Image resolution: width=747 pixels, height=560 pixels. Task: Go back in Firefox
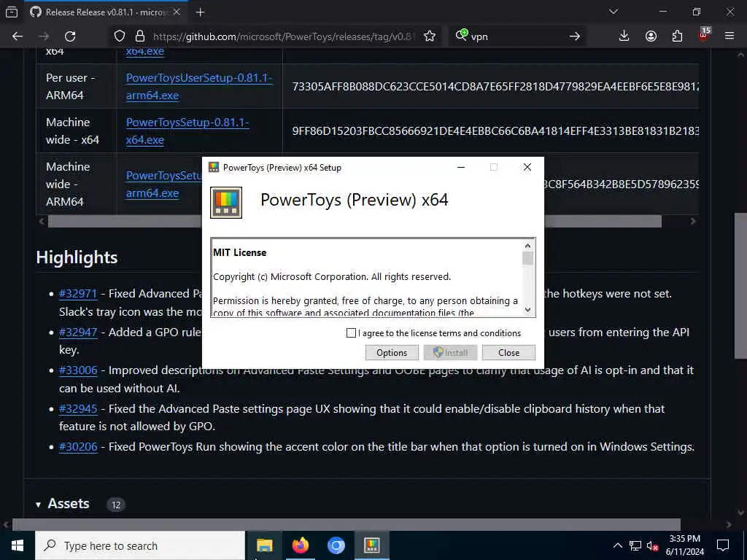coord(18,36)
